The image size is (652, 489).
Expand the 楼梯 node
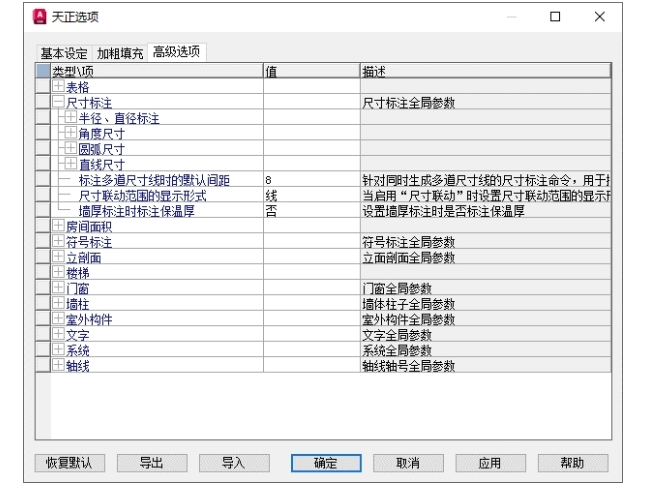58,272
